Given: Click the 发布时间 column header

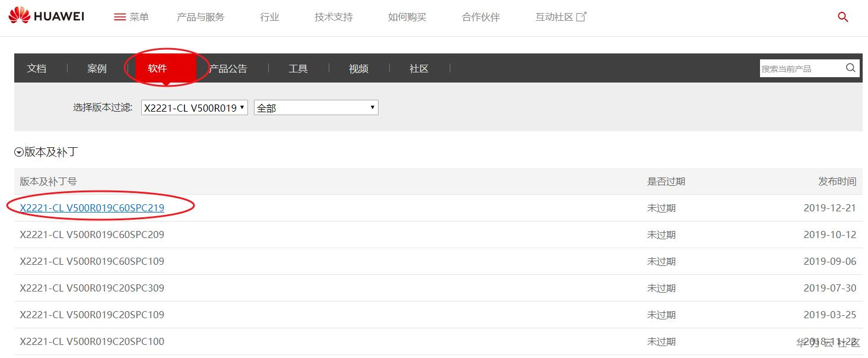Looking at the screenshot, I should 837,181.
